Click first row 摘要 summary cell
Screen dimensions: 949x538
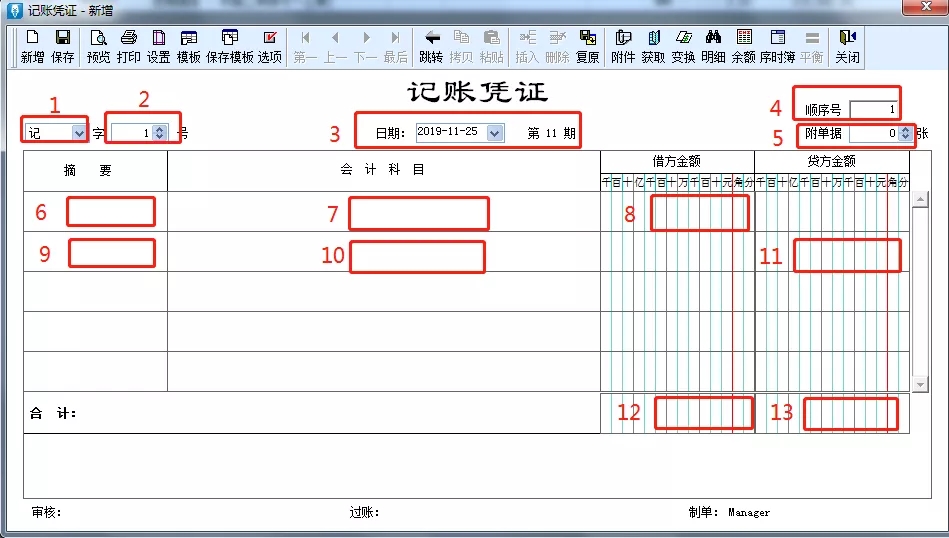point(96,212)
